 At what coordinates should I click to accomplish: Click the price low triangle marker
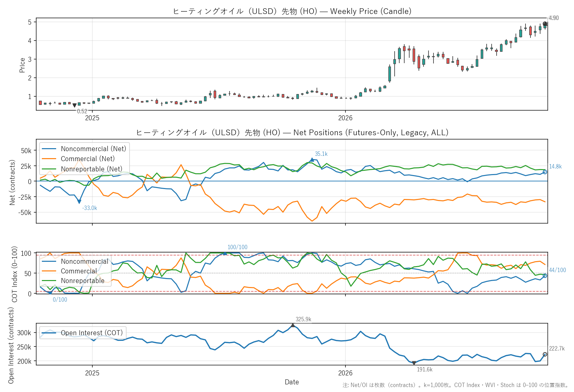click(x=74, y=105)
